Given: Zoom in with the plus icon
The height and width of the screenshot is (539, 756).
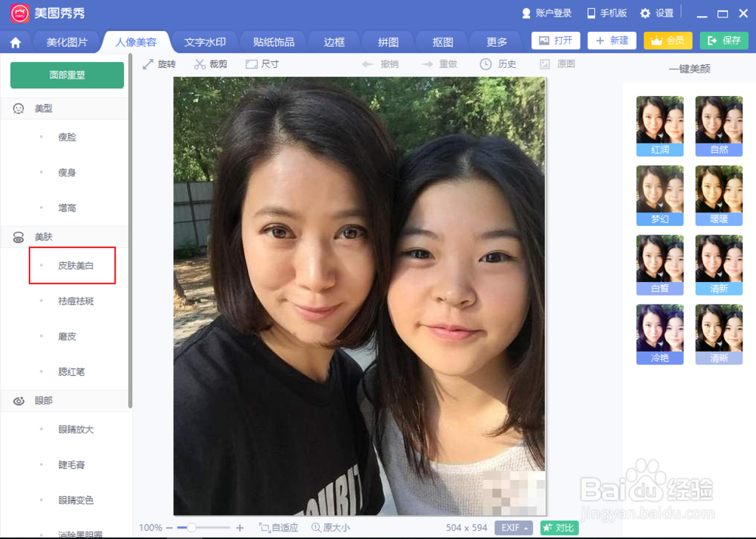Looking at the screenshot, I should (240, 528).
